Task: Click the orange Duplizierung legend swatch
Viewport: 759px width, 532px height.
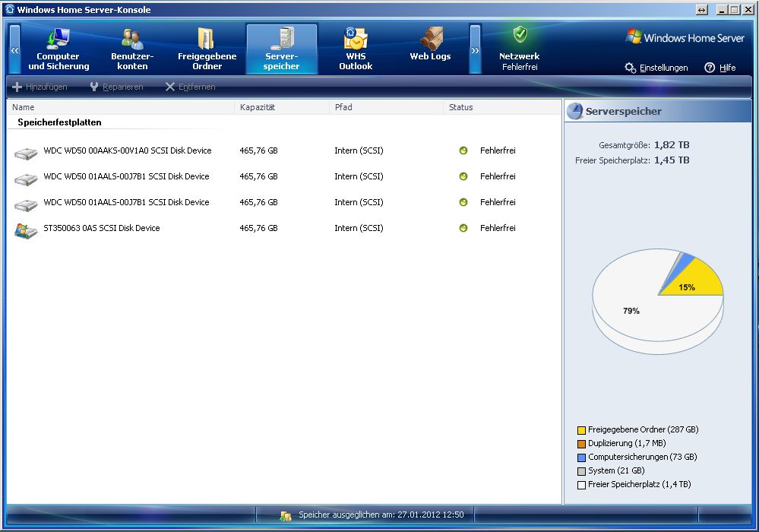Action: click(x=581, y=443)
